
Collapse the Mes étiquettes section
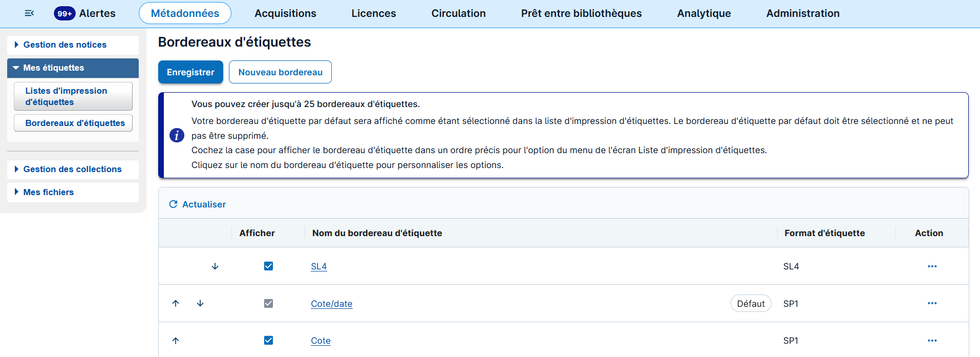click(x=53, y=68)
